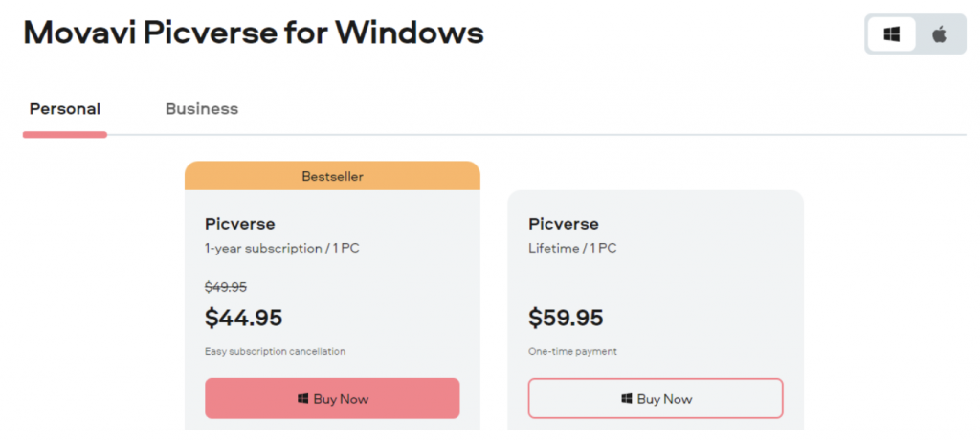Click Picverse title in the subscription card

pos(239,224)
